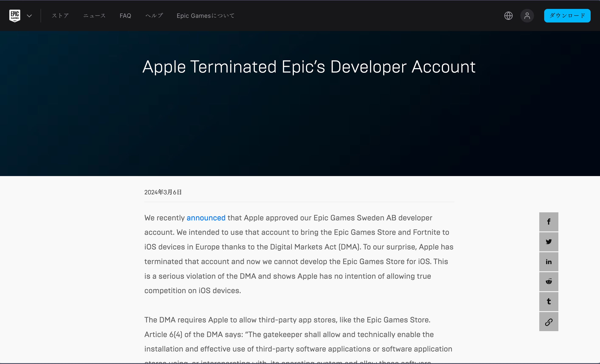Share the article on LinkedIn
Screen dimensions: 600x364
[549, 262]
